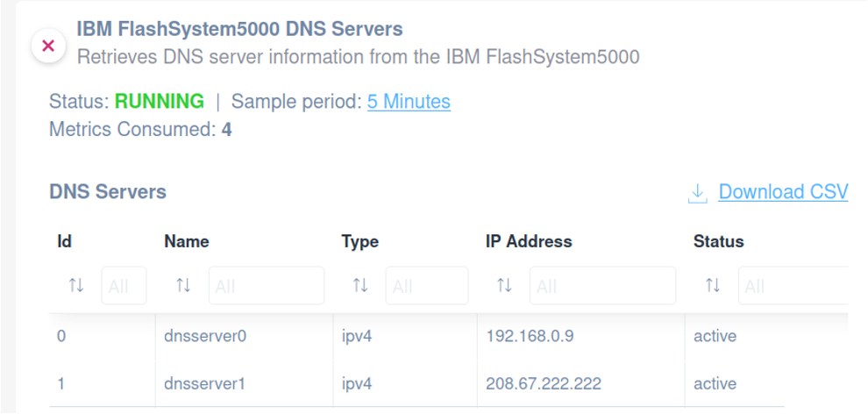
Task: Sort table by Status column arrows
Action: click(x=713, y=286)
